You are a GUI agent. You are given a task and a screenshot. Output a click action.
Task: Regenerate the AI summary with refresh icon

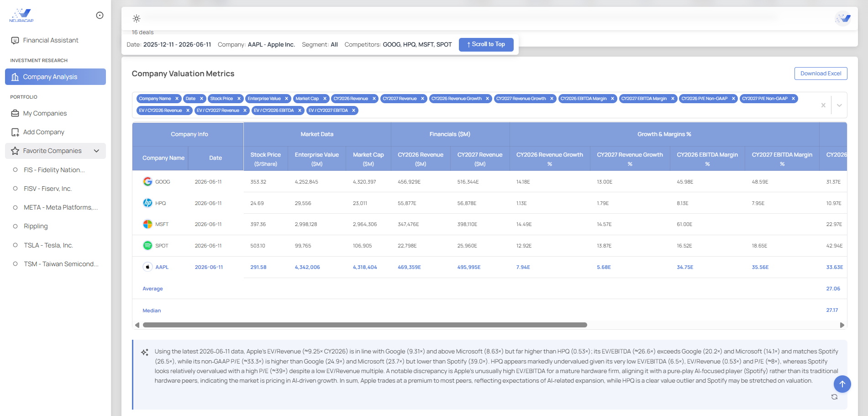834,397
